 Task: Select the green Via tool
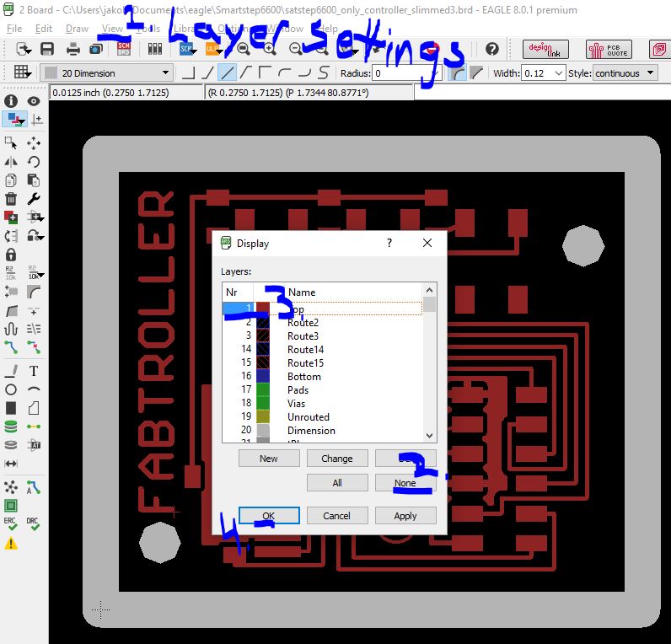[x=11, y=427]
